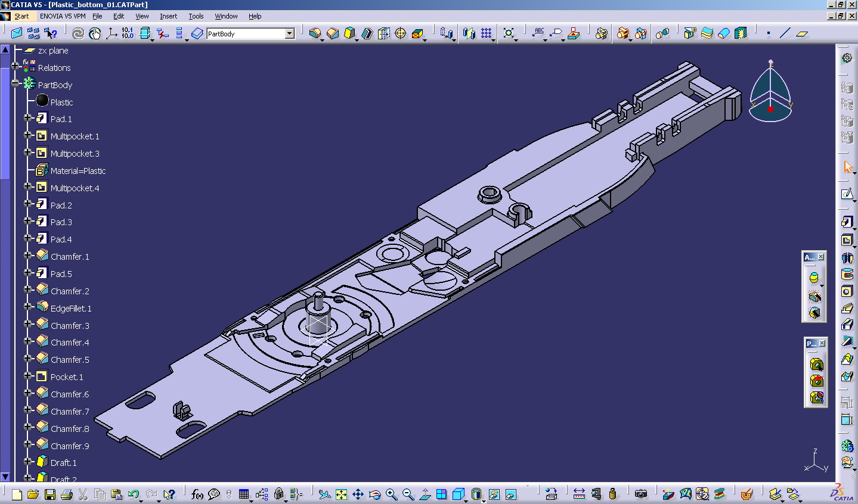Expand the Chamfer.1 tree node
Viewport: 858px width, 504px height.
click(x=28, y=256)
